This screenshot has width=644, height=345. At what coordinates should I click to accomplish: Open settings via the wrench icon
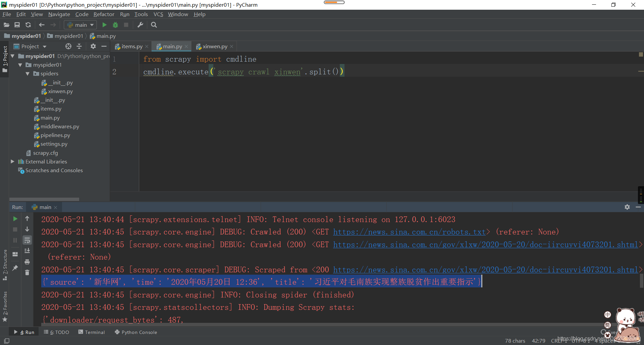(140, 25)
